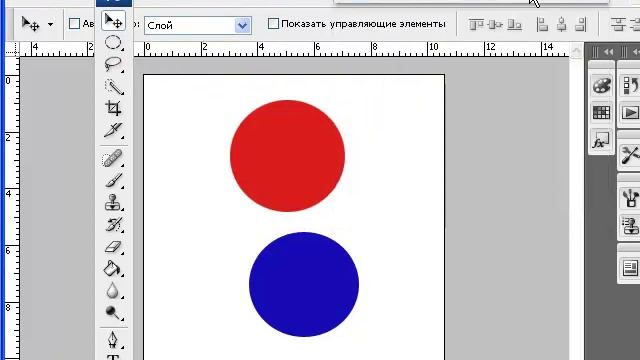Click the Align bottom edges icon
The image size is (640, 360).
tap(514, 24)
